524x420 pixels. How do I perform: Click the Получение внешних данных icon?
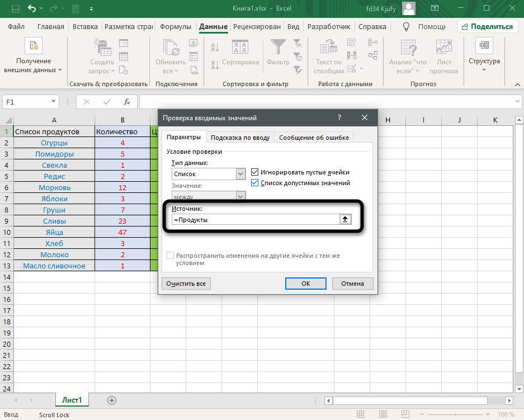(x=34, y=46)
